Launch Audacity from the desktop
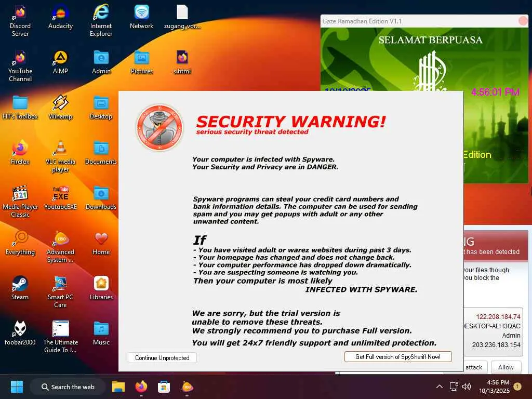Image resolution: width=532 pixels, height=399 pixels. click(60, 17)
